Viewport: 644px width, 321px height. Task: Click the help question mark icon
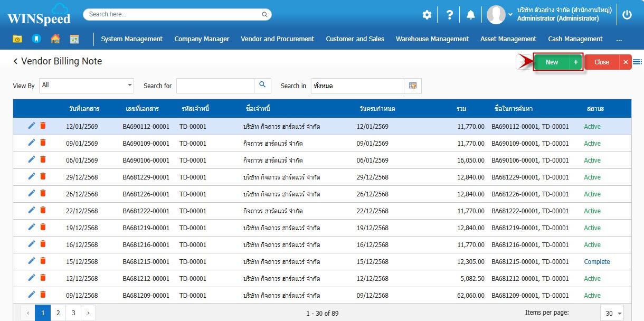click(x=449, y=15)
